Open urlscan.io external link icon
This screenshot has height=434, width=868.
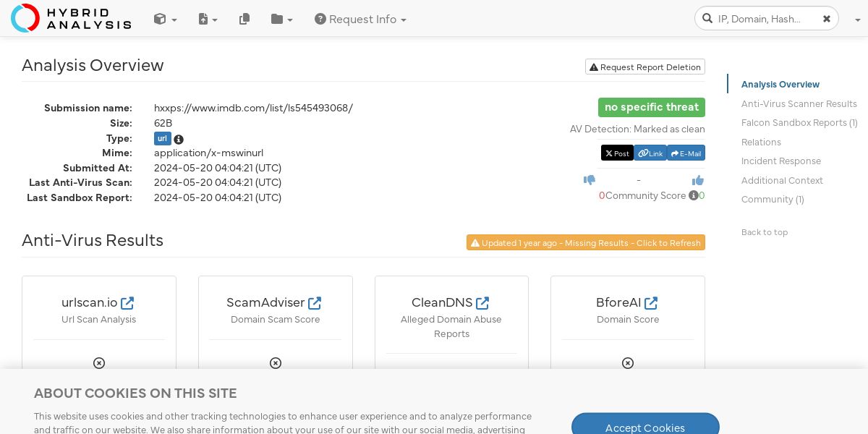click(x=127, y=303)
